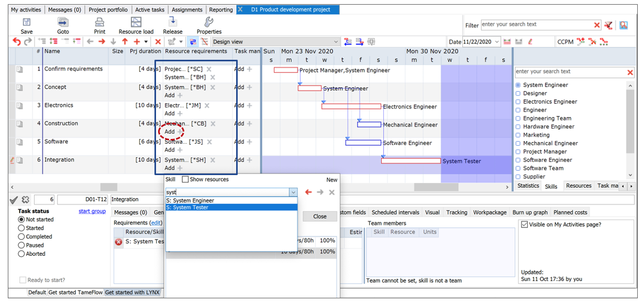Open the Active tasks tab
Viewport: 644px width, 303px height.
150,9
